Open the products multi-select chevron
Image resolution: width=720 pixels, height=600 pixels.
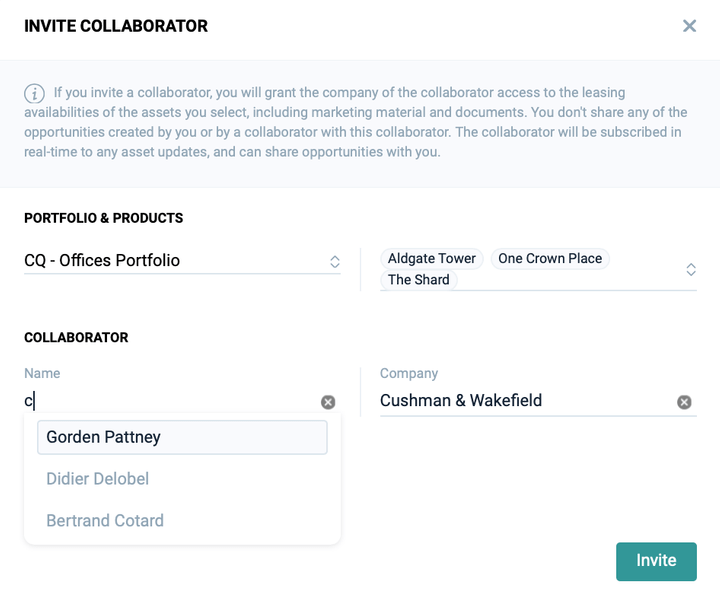[x=690, y=270]
